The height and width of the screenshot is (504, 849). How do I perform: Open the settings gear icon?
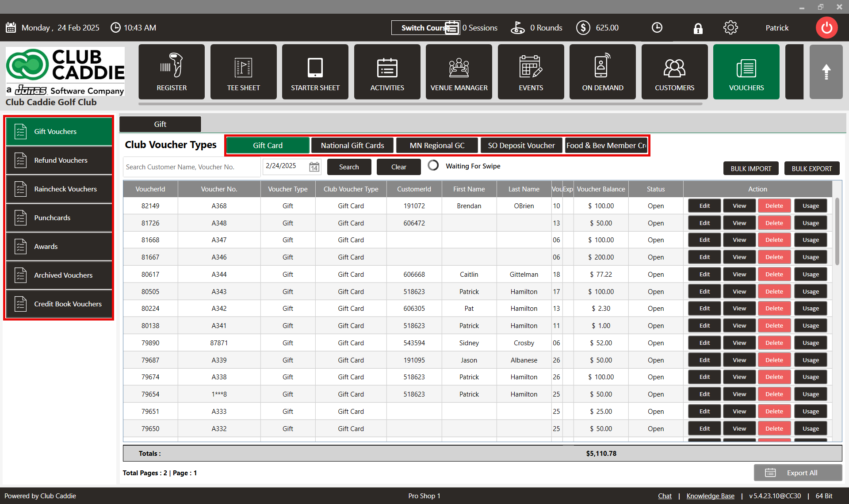tap(730, 28)
